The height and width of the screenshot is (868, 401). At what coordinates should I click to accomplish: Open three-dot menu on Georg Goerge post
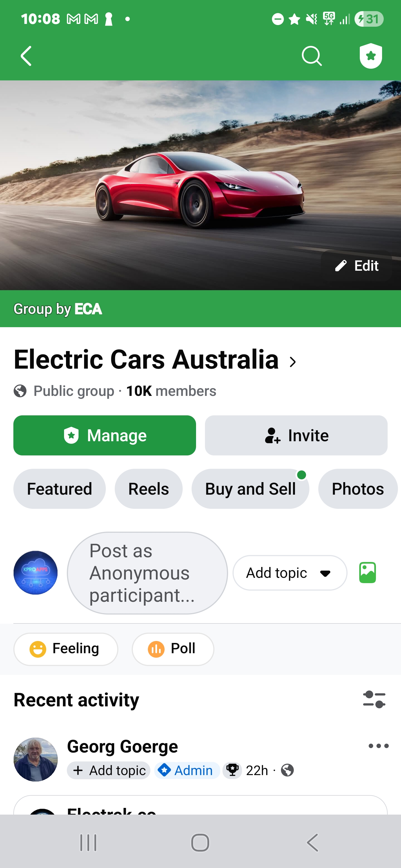click(x=378, y=746)
